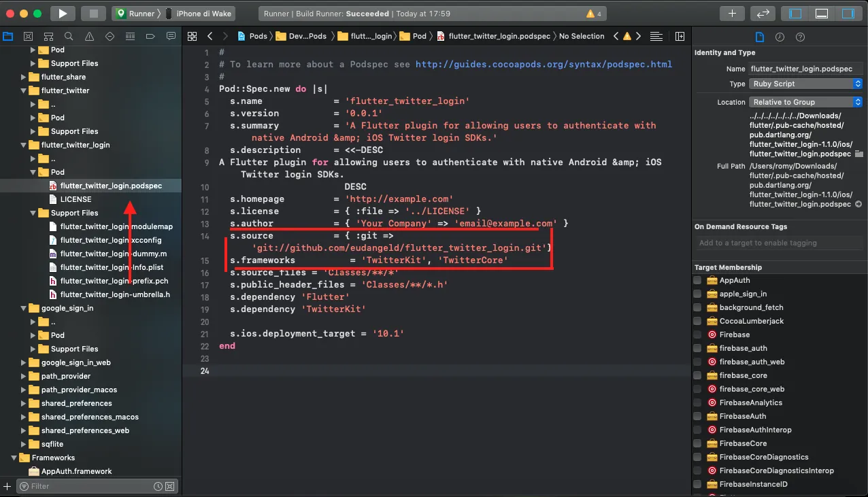868x497 pixels.
Task: Jump to previous issue arrow
Action: (x=616, y=36)
